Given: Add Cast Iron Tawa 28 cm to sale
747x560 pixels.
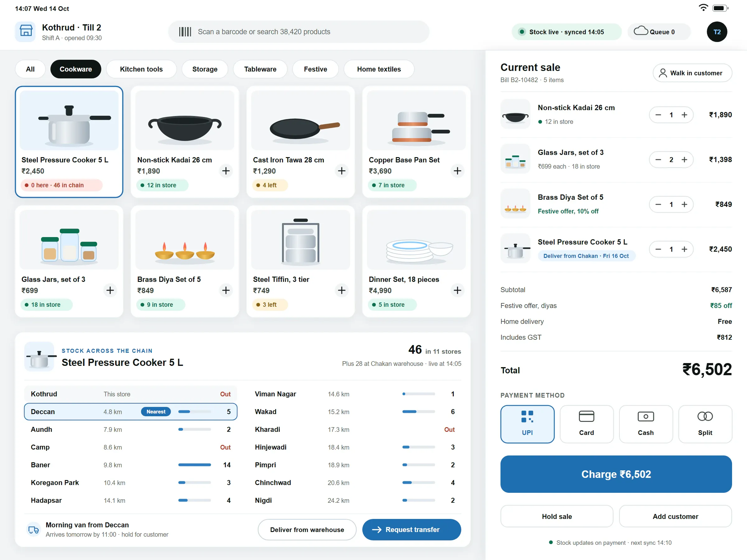Looking at the screenshot, I should click(342, 171).
